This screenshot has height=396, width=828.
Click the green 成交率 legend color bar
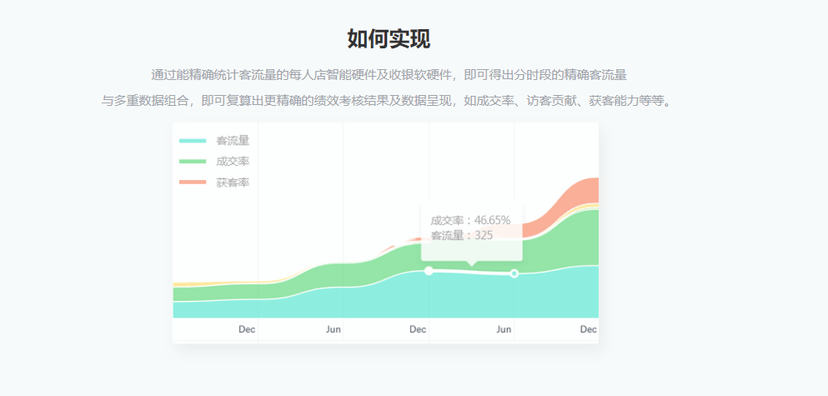(192, 161)
